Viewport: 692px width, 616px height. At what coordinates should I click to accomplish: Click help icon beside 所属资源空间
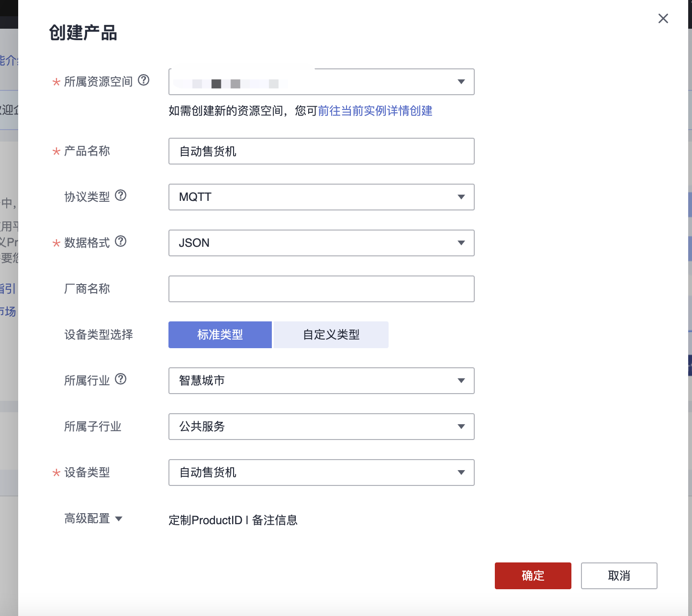point(144,80)
